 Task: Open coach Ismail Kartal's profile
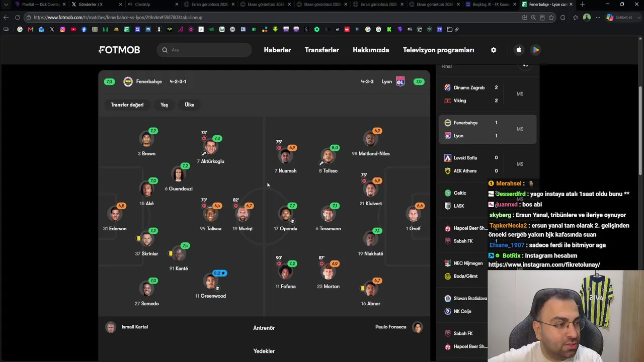click(128, 327)
